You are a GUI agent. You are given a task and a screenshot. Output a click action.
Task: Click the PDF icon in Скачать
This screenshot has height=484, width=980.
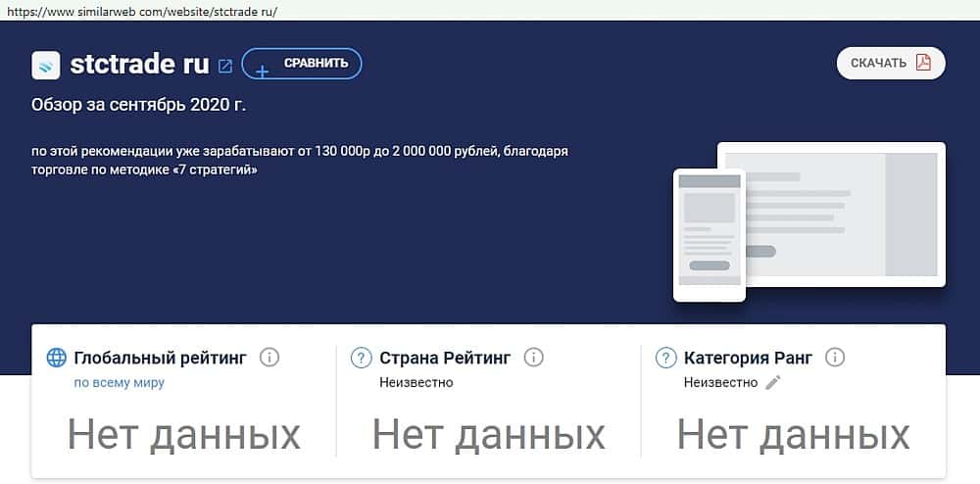coord(923,63)
